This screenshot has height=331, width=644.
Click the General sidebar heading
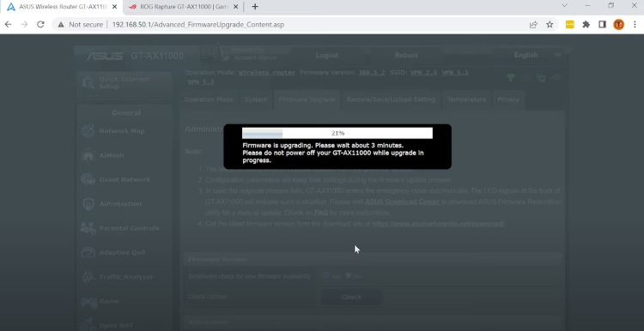click(x=126, y=113)
